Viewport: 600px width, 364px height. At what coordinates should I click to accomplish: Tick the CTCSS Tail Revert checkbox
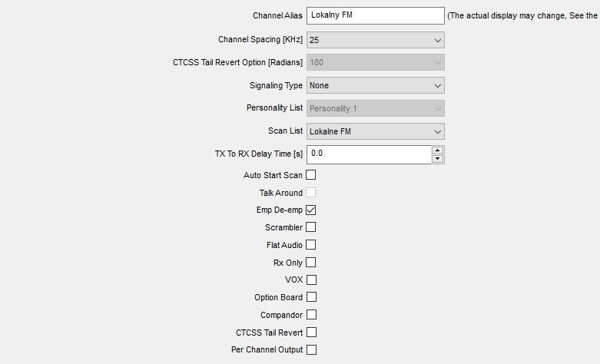click(x=311, y=333)
